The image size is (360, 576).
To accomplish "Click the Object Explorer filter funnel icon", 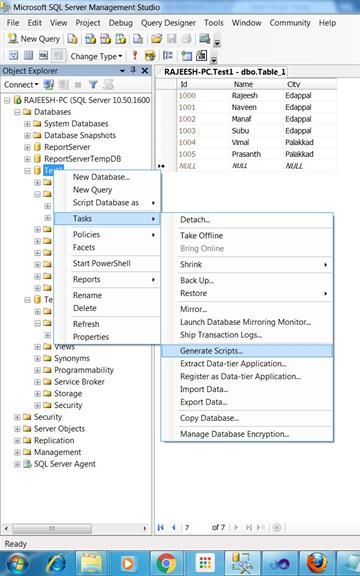I will point(93,85).
